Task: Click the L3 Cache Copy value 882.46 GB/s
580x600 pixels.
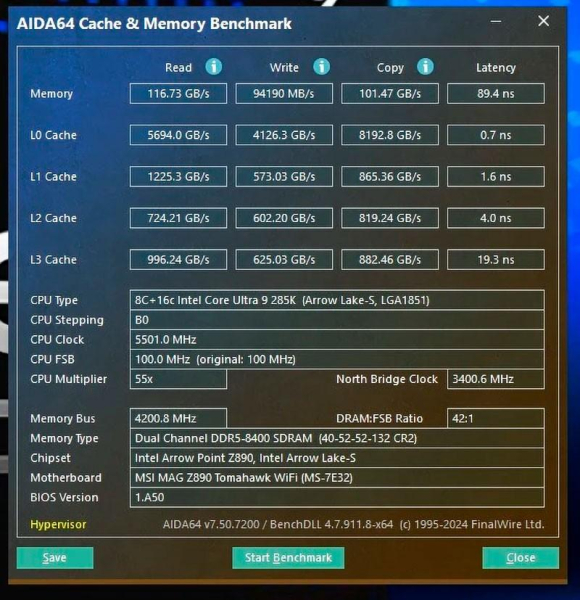Action: point(390,259)
